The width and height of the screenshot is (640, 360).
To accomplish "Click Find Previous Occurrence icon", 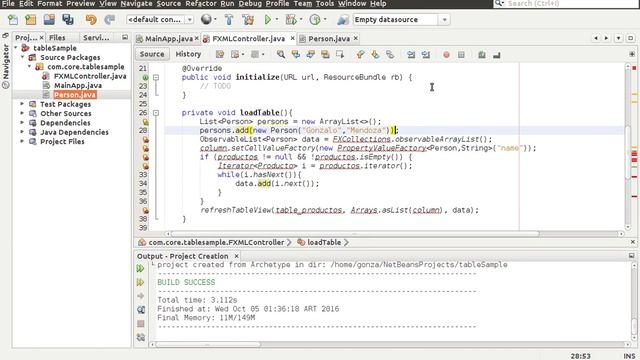I will coord(296,54).
